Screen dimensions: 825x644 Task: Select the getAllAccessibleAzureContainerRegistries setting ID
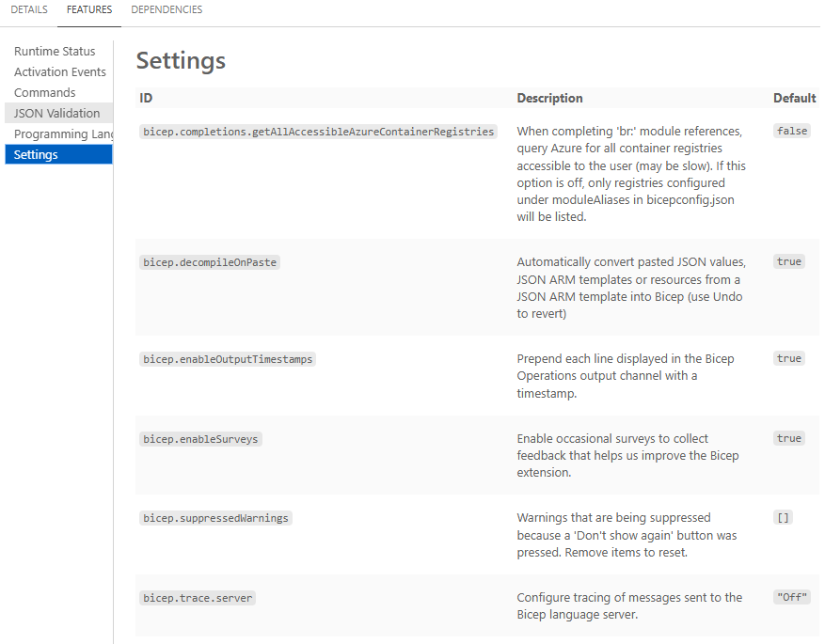tap(317, 131)
